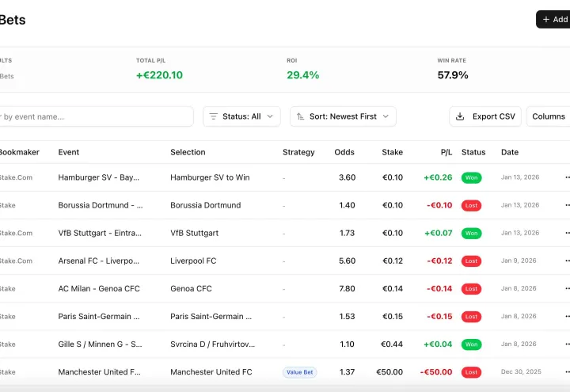Open row menu for Arsenal FC bet
Image resolution: width=570 pixels, height=392 pixels.
coord(567,261)
